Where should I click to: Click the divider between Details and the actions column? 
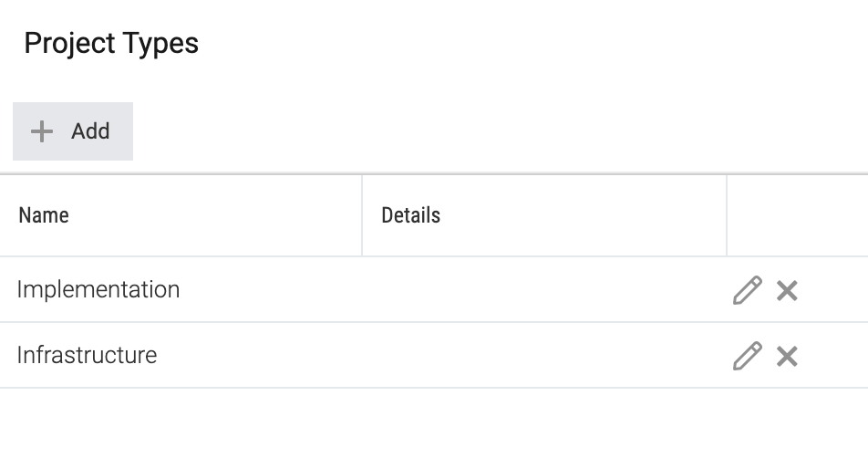[727, 215]
